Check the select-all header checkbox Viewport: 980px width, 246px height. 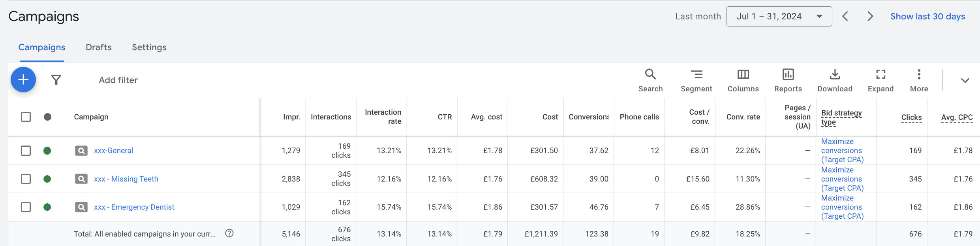(x=26, y=117)
